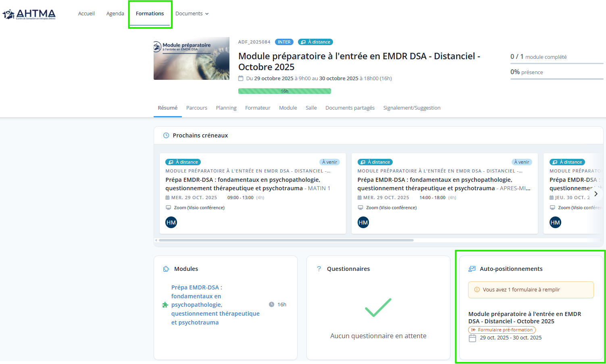Click the large green checkmark in Questionnaires
Screen dimensions: 606x364
(378, 308)
